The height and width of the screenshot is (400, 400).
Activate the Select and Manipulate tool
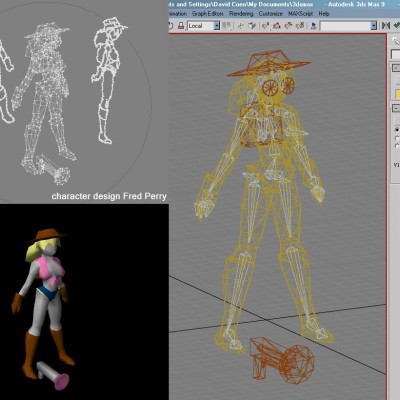click(x=241, y=26)
